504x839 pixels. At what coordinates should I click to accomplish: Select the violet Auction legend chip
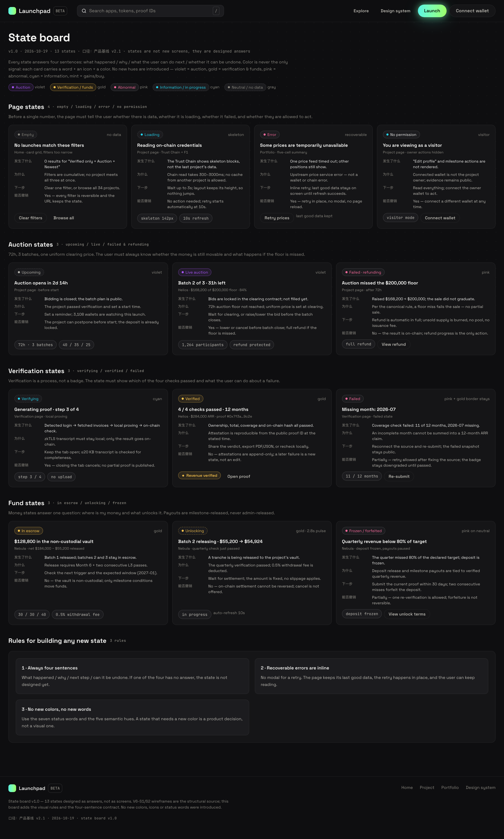(x=21, y=87)
